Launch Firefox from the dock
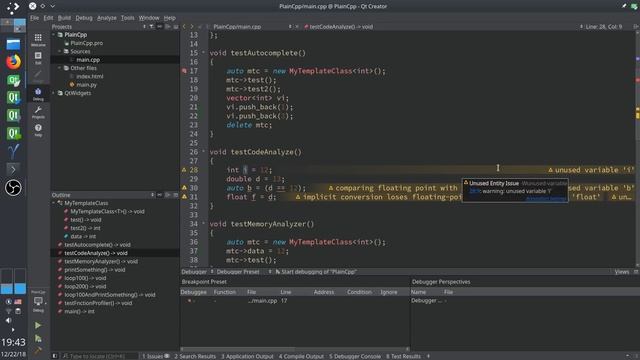Viewport: 640px width, 360px height. point(13,62)
